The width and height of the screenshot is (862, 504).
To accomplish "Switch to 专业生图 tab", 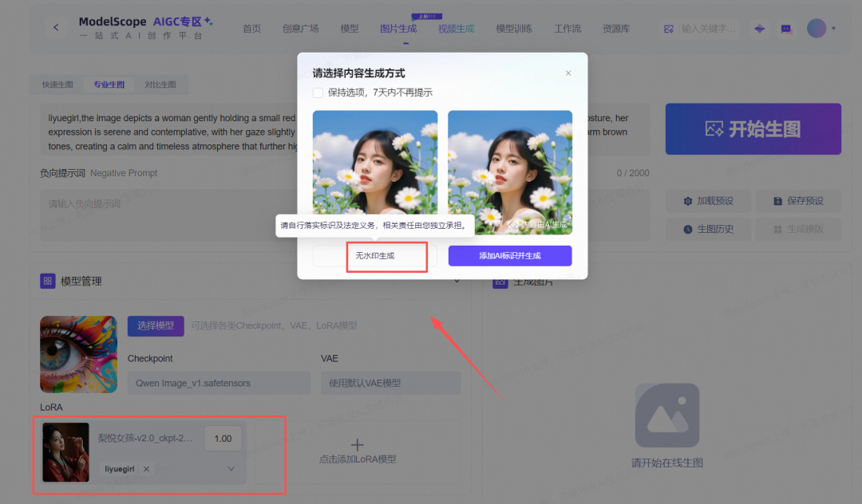I will tap(109, 85).
